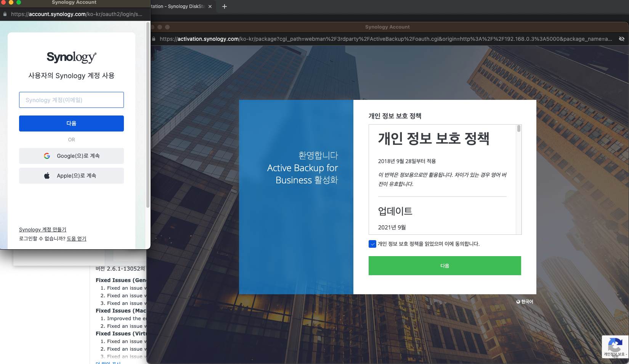Close the Synology DiskStation browser tab
Screen dimensions: 629x364
[x=210, y=6]
